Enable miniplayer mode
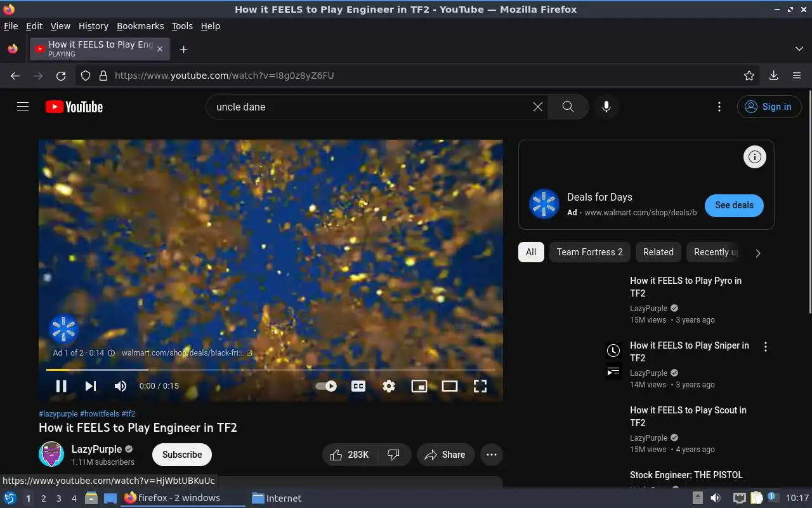This screenshot has height=508, width=812. 419,385
